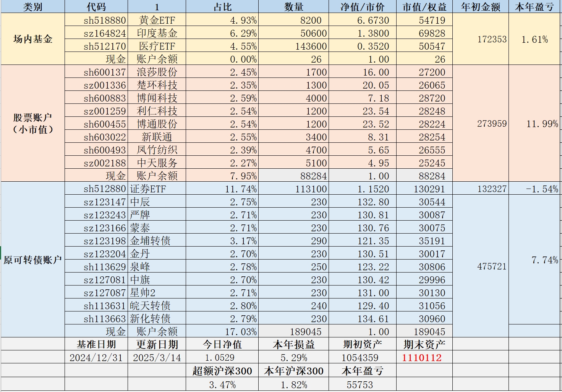Click the yearly return cell 1.61%
The width and height of the screenshot is (562, 392).
tap(535, 39)
